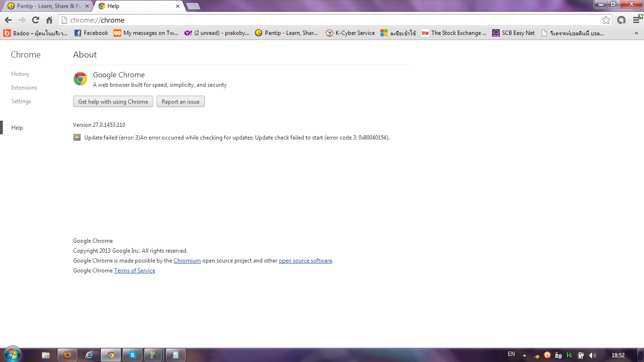
Task: Click the Report an issue button
Action: click(181, 102)
